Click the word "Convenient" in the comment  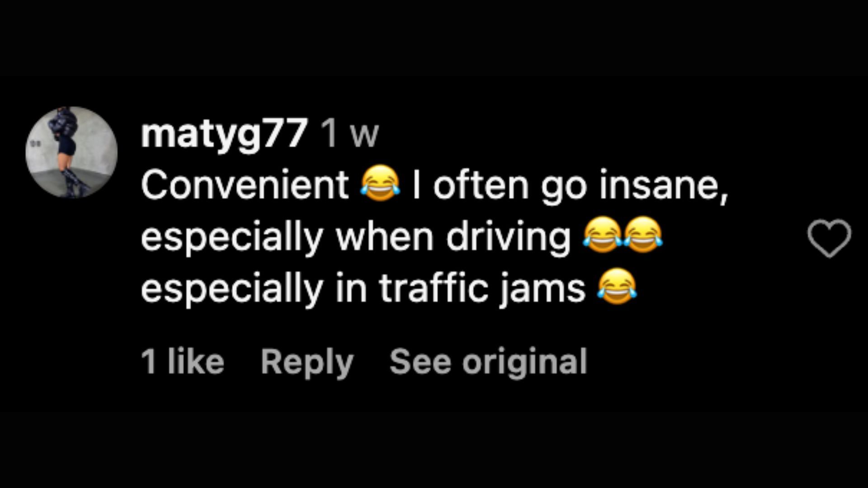pos(245,184)
